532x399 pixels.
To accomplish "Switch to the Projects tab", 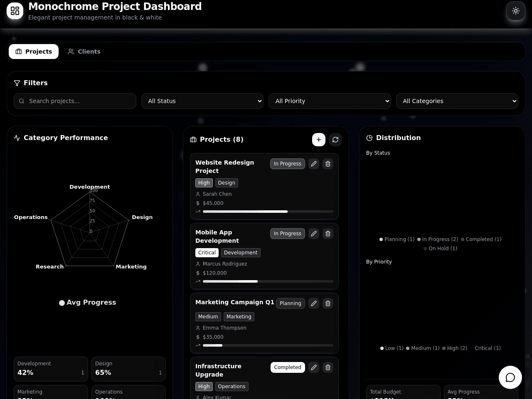I will (x=34, y=52).
